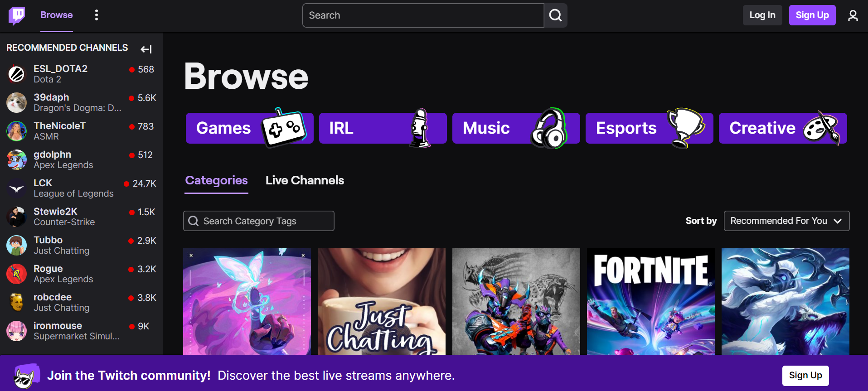This screenshot has height=391, width=868.
Task: Focus the Search Category Tags field
Action: 259,221
